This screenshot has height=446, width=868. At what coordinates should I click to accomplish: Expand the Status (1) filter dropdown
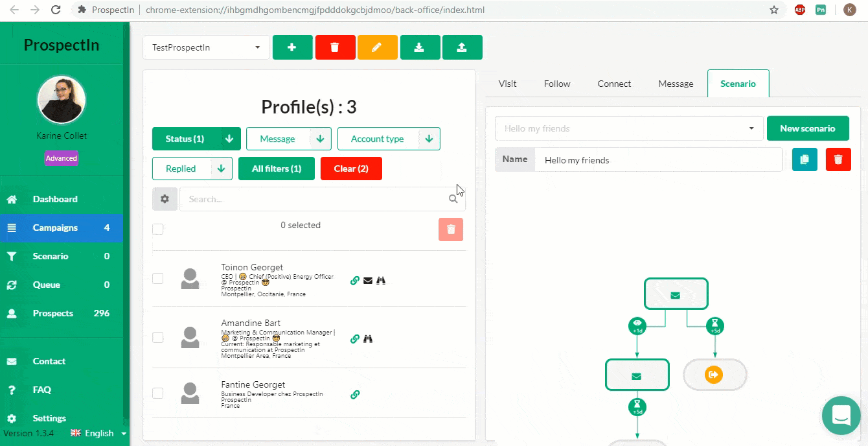click(x=229, y=139)
